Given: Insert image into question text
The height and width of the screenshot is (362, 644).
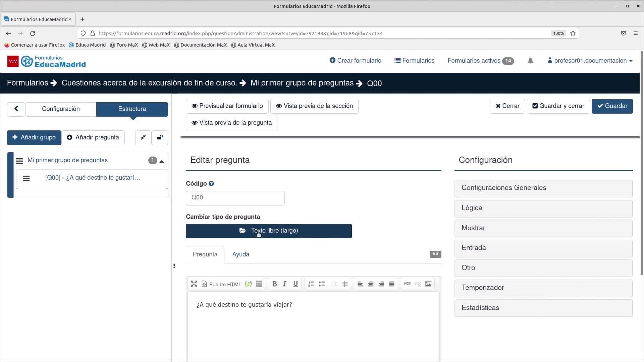Looking at the screenshot, I should (428, 284).
